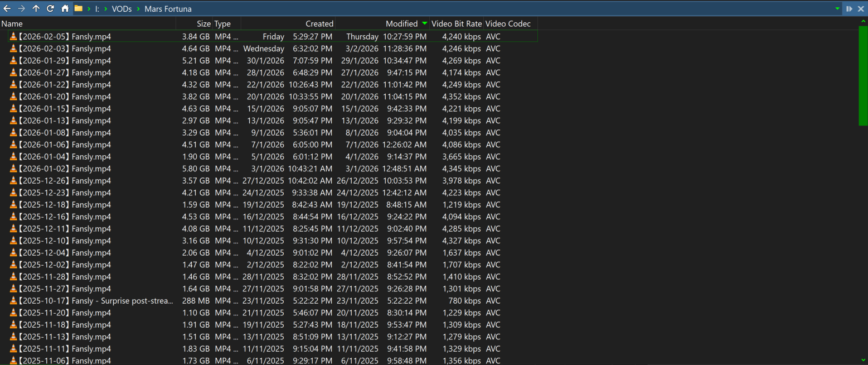Click the I: drive breadcrumb
The height and width of the screenshot is (365, 868).
coord(97,9)
